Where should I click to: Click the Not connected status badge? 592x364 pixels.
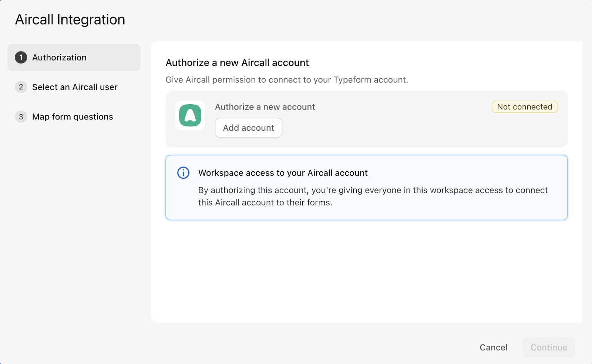pos(525,107)
